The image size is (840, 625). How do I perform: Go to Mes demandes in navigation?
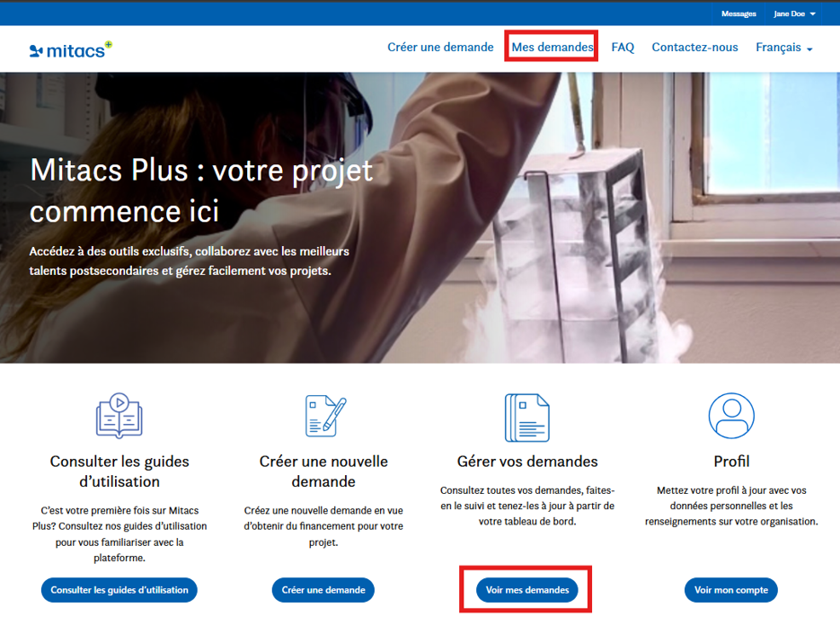click(552, 47)
